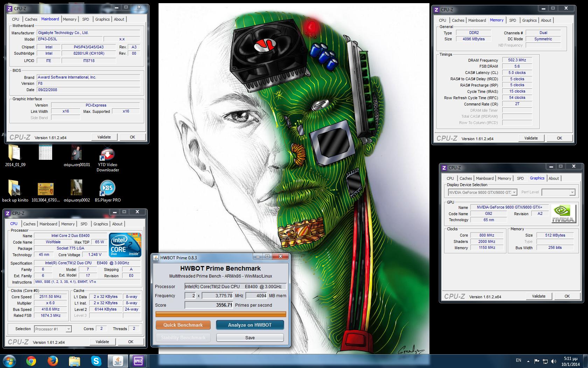
Task: Open the σάρωση00101 desktop image
Action: tap(77, 153)
